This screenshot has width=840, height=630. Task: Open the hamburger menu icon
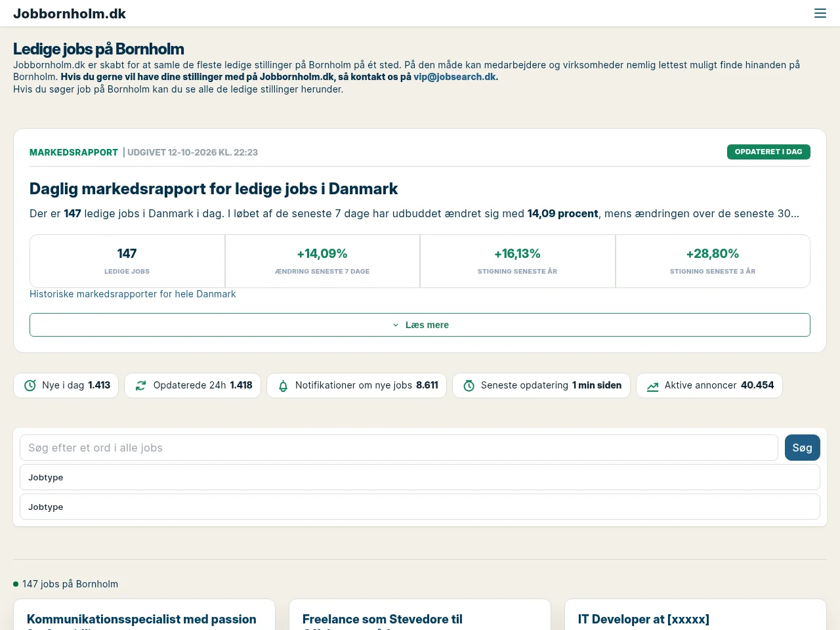tap(820, 13)
